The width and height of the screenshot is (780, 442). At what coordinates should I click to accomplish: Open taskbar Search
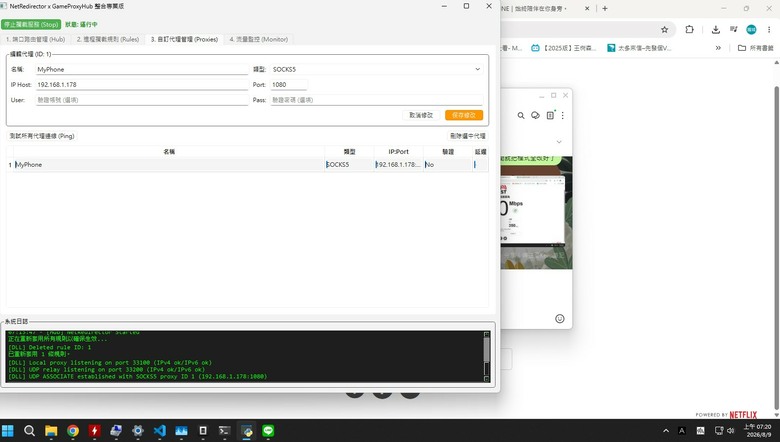click(x=29, y=431)
